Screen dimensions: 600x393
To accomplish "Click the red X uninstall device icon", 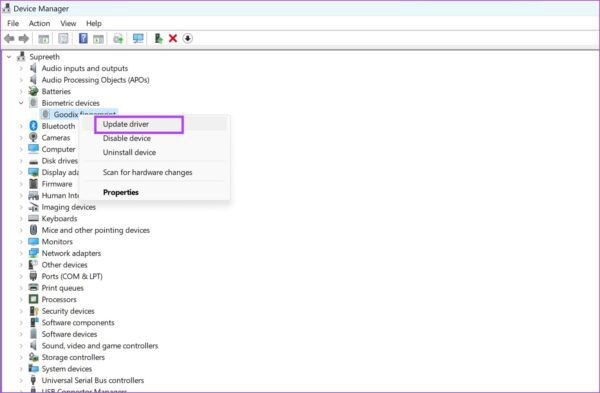I will [x=173, y=38].
